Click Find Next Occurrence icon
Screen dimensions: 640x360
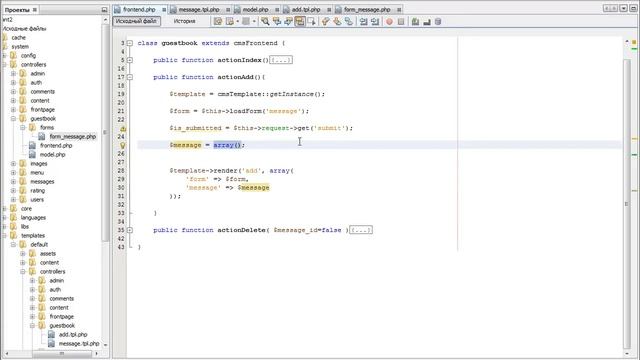(288, 22)
